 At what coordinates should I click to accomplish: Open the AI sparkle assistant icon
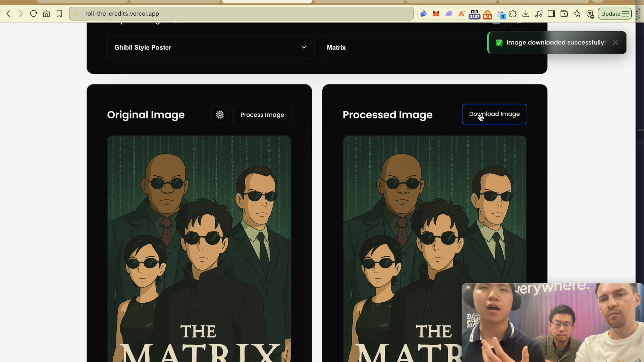pyautogui.click(x=577, y=14)
